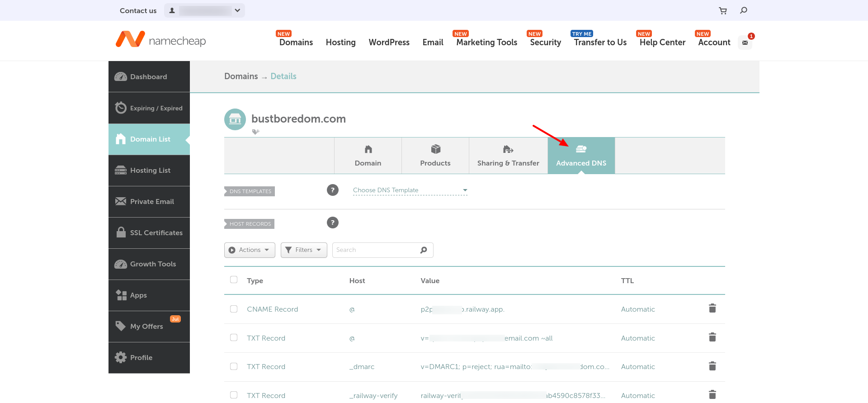Open the Email menu

pos(433,42)
